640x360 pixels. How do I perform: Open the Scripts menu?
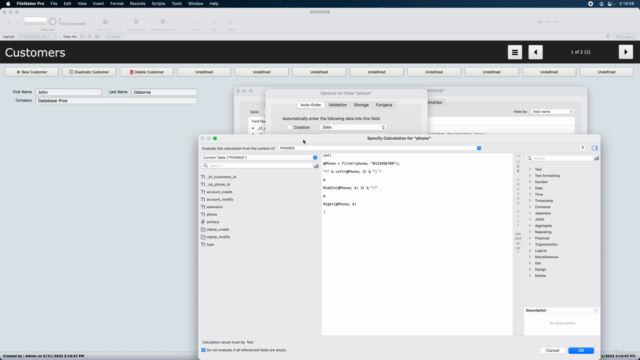(x=158, y=4)
